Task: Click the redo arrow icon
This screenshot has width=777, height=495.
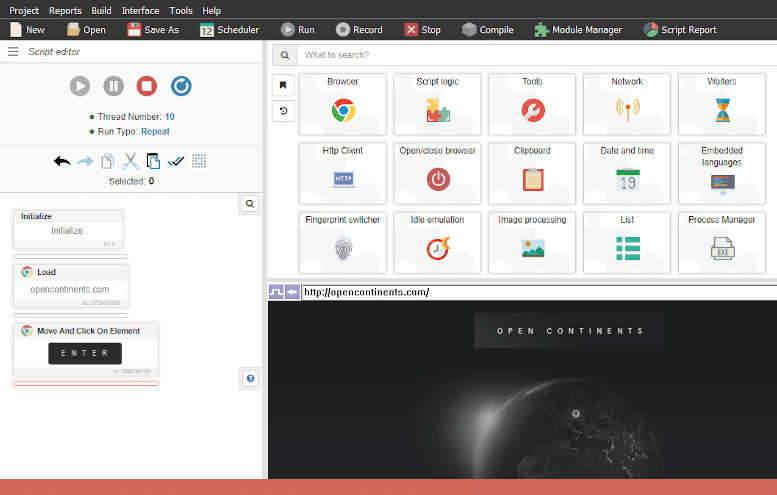Action: (85, 161)
